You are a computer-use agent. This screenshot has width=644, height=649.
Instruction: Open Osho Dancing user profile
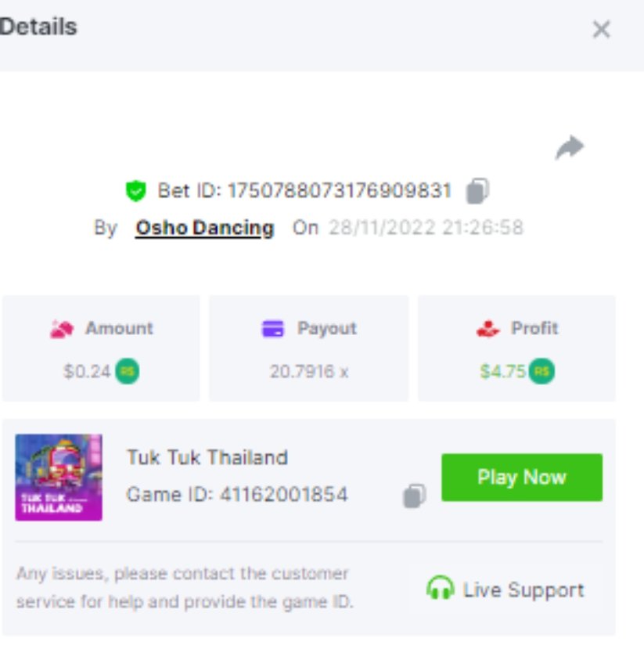(x=205, y=228)
